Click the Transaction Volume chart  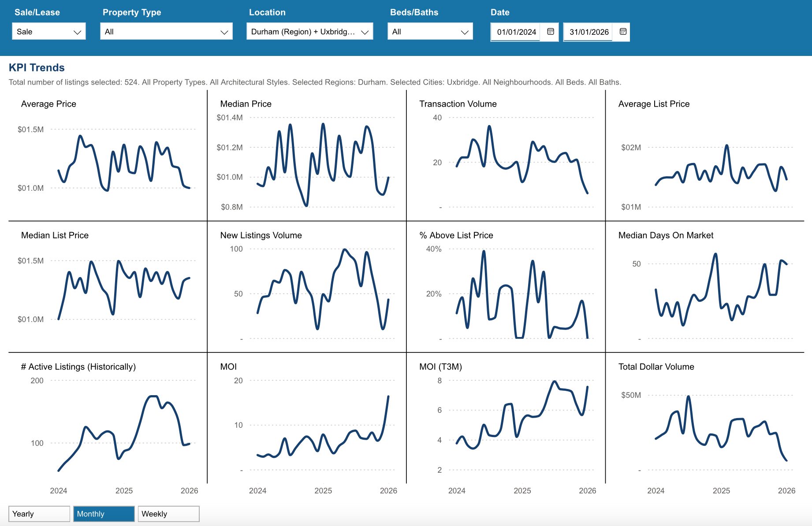point(506,159)
